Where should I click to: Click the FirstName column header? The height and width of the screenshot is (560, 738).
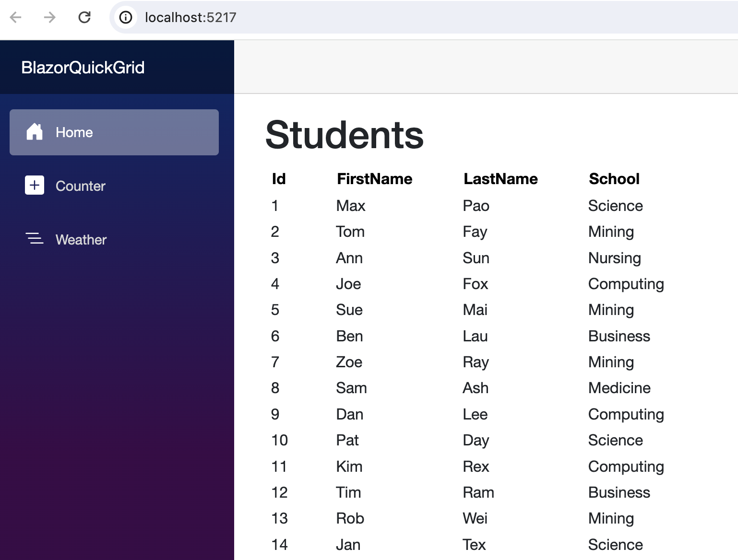(375, 179)
